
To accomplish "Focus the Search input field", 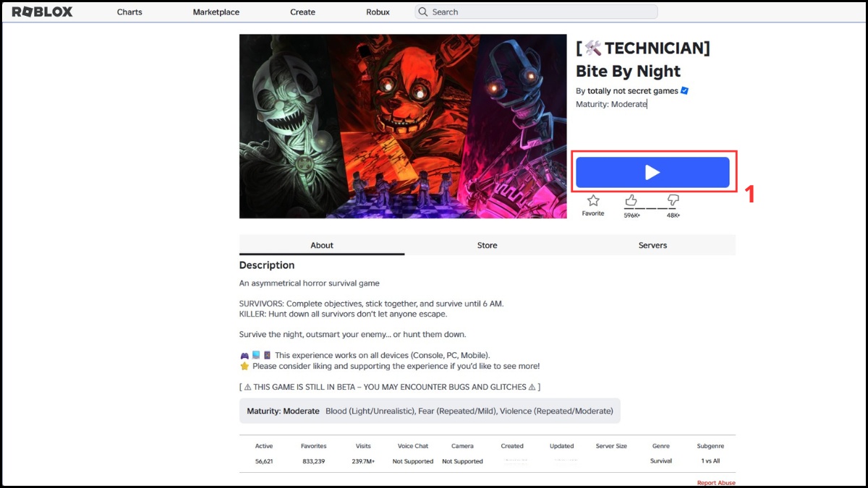I will coord(536,12).
